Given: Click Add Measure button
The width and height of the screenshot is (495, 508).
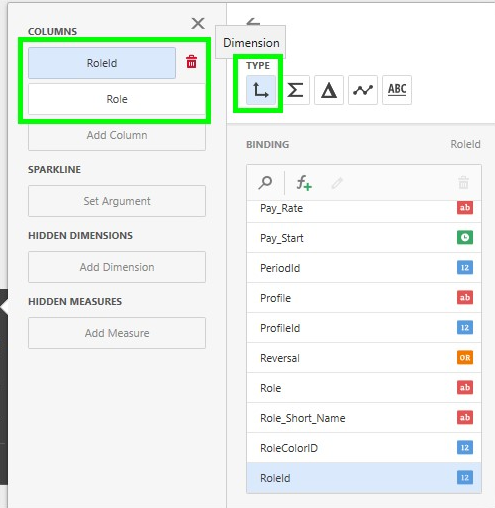Looking at the screenshot, I should click(117, 333).
